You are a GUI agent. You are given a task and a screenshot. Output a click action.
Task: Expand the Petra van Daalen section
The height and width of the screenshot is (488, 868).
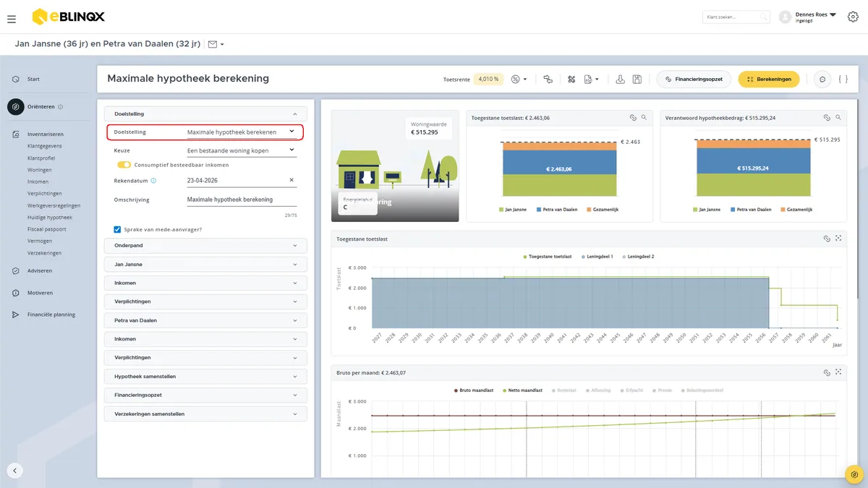206,320
